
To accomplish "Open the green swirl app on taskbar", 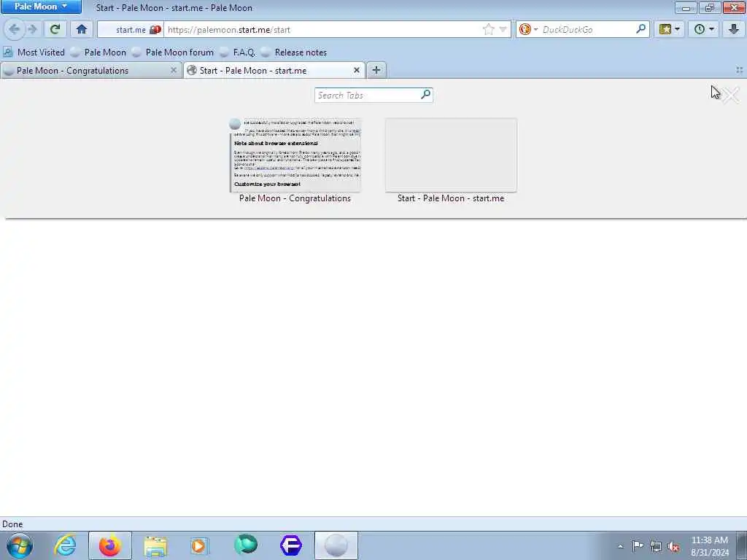I will [246, 545].
